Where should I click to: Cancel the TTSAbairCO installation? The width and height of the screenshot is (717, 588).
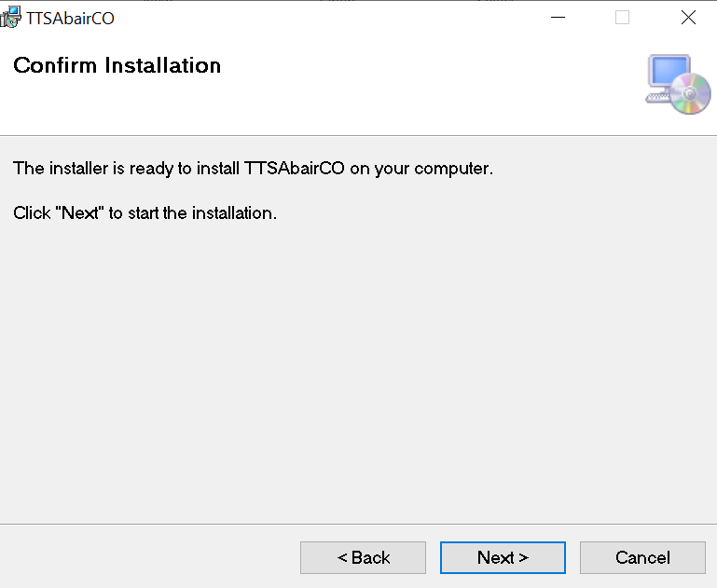point(642,557)
